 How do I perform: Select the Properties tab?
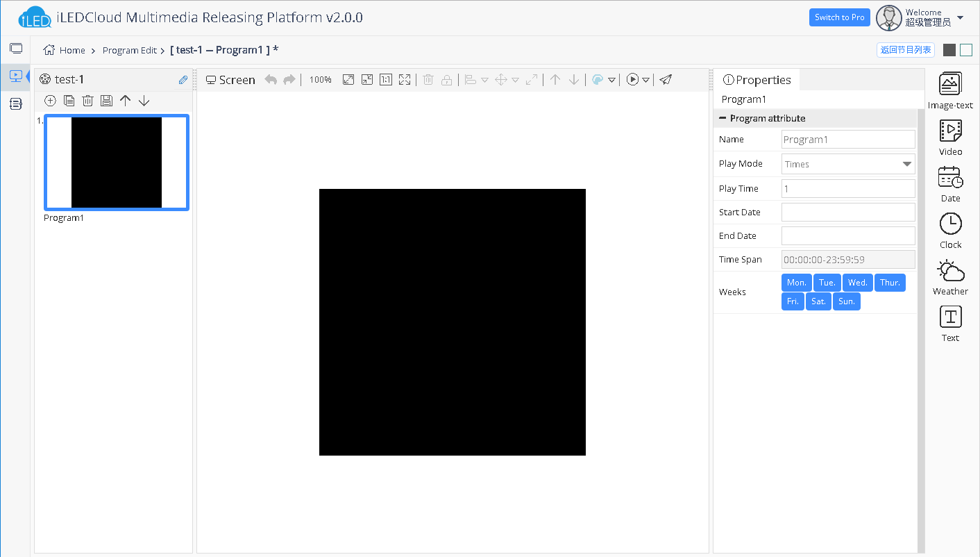[757, 80]
